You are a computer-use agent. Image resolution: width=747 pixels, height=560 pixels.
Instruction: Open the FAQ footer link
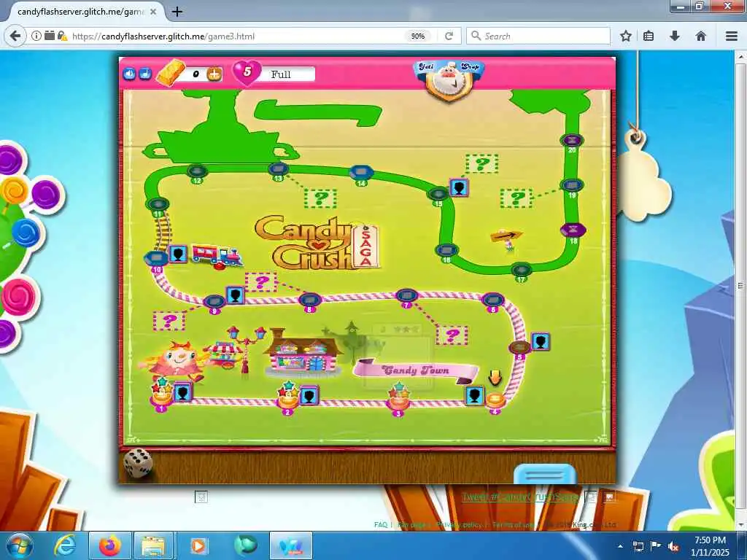click(381, 524)
